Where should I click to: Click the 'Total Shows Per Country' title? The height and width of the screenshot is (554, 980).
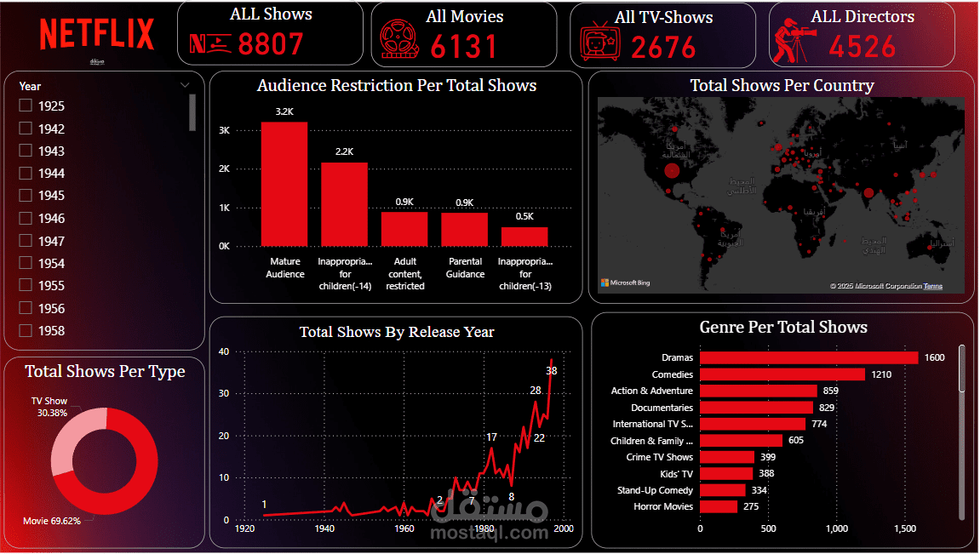pos(782,86)
